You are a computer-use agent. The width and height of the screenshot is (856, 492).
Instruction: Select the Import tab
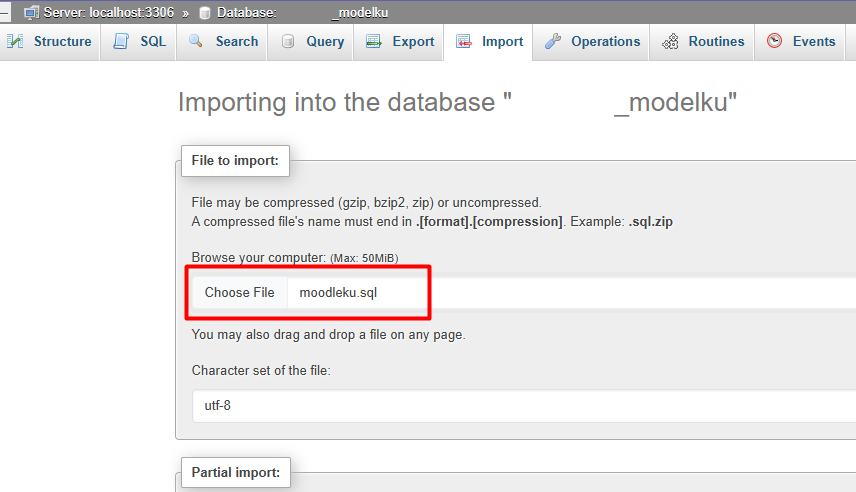(488, 42)
